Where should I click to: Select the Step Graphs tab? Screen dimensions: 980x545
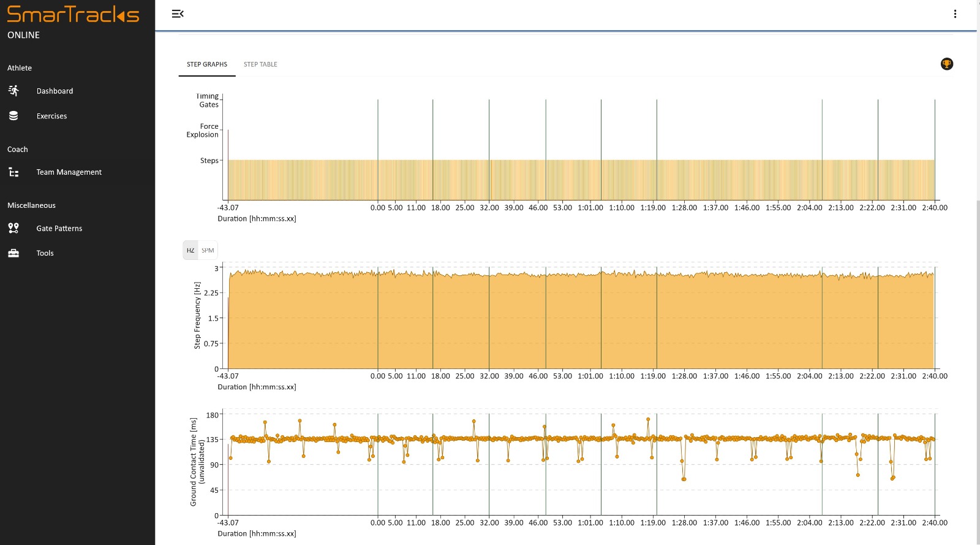tap(207, 64)
